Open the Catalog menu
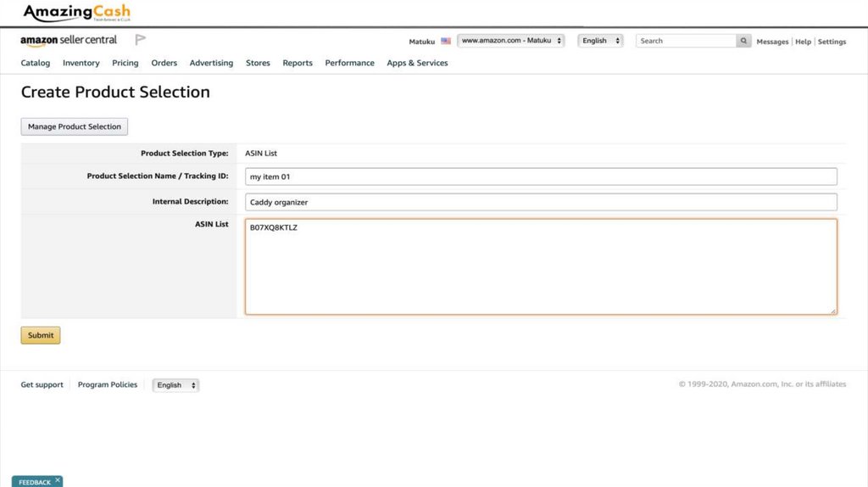Image resolution: width=868 pixels, height=487 pixels. [36, 63]
